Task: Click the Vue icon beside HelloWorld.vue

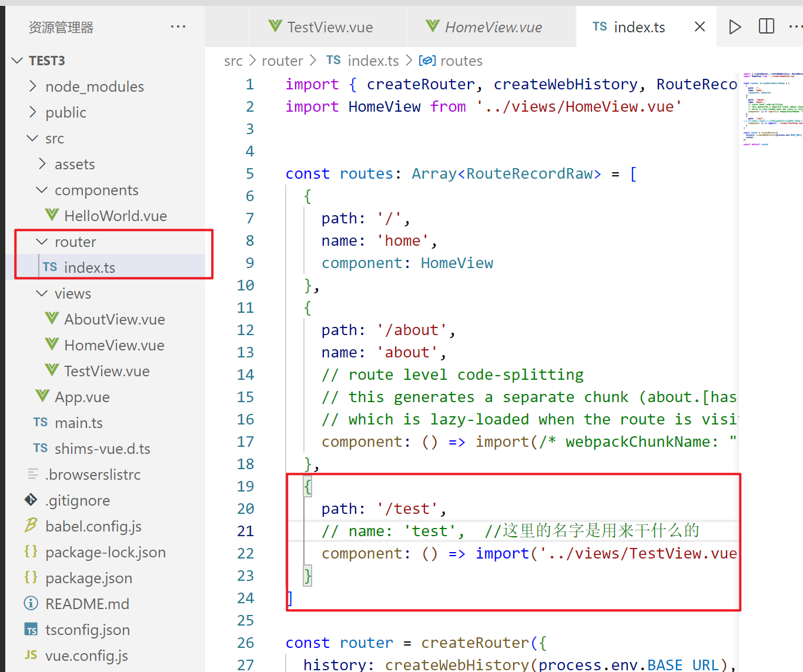Action: tap(52, 216)
